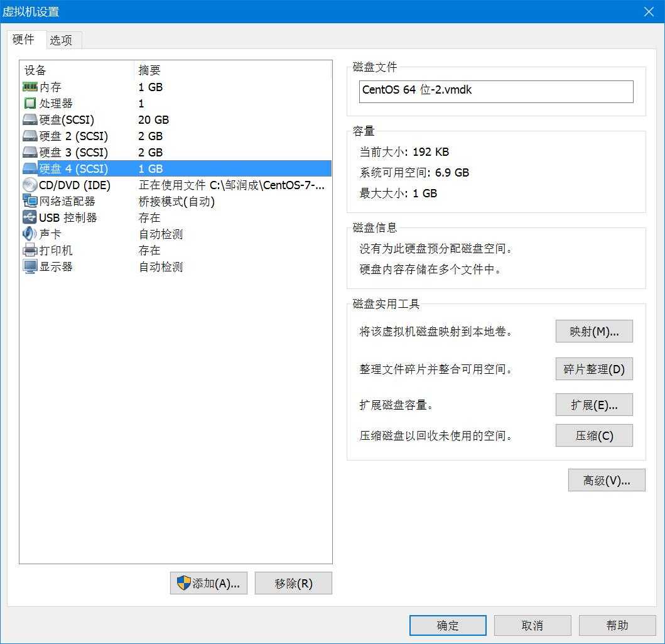Select 硬盘 2 (SCSI) in device list

[x=66, y=136]
